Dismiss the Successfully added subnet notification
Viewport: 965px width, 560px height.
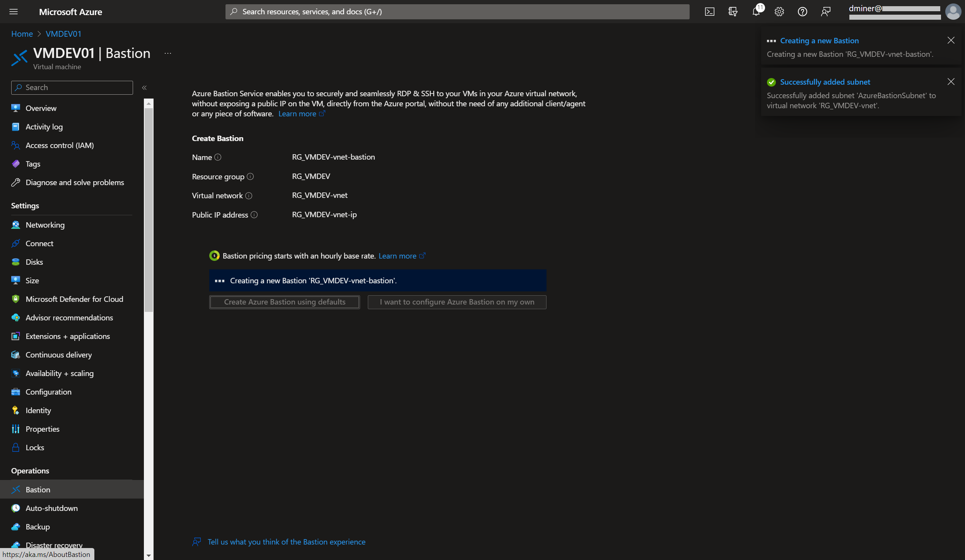(x=951, y=82)
